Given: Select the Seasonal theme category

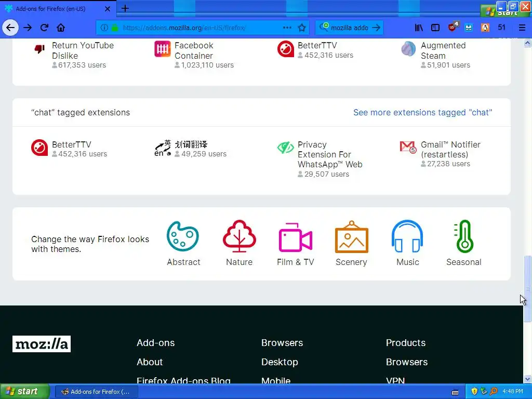Looking at the screenshot, I should 464,243.
